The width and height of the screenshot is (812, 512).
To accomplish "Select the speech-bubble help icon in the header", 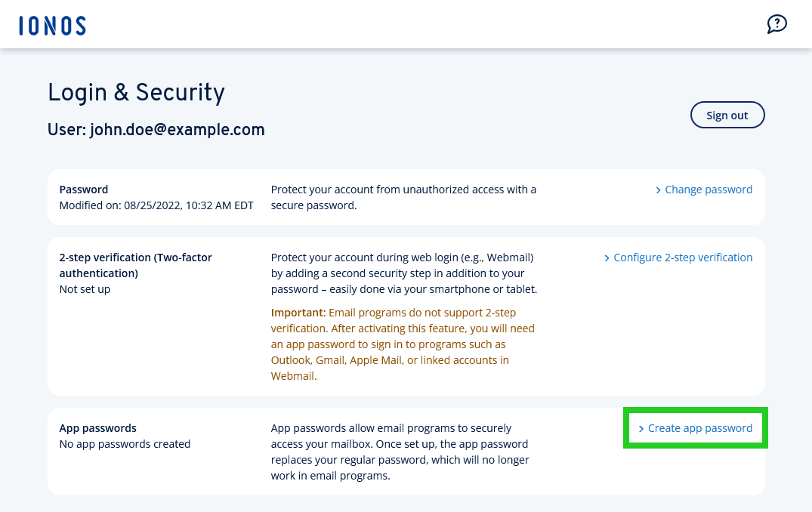I will click(x=777, y=23).
